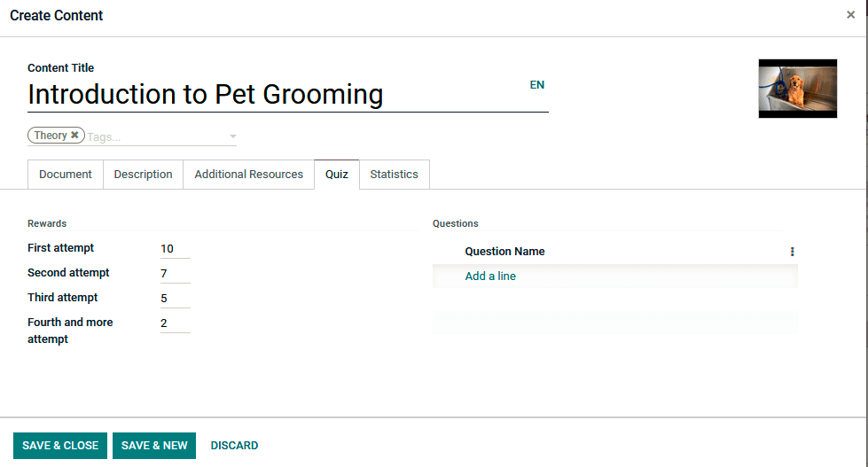Go to the Additional Resources tab
868x467 pixels.
point(248,175)
